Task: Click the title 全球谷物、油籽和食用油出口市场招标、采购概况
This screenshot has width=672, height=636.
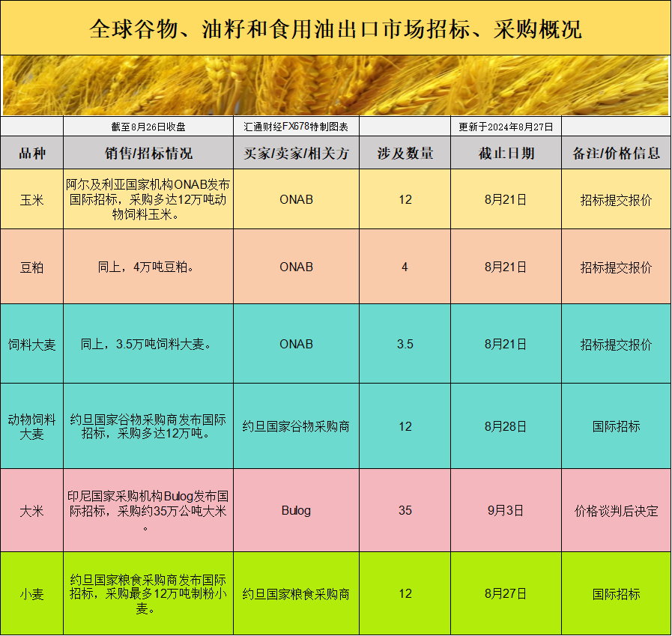Action: pos(336,28)
